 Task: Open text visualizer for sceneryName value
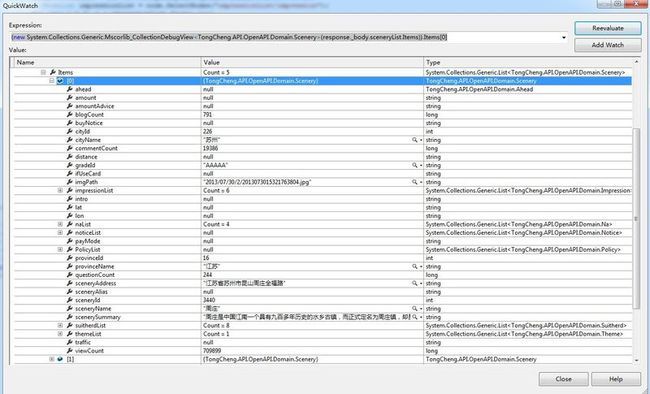(x=414, y=309)
